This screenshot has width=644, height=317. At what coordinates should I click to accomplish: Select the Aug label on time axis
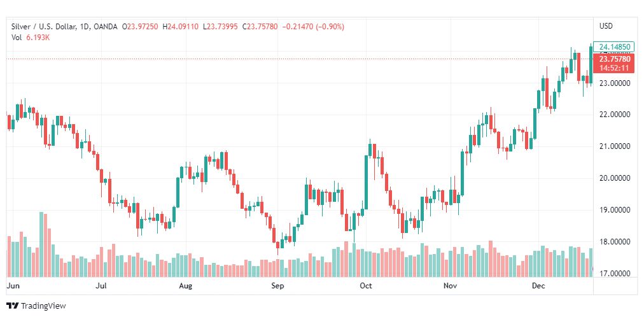(186, 286)
